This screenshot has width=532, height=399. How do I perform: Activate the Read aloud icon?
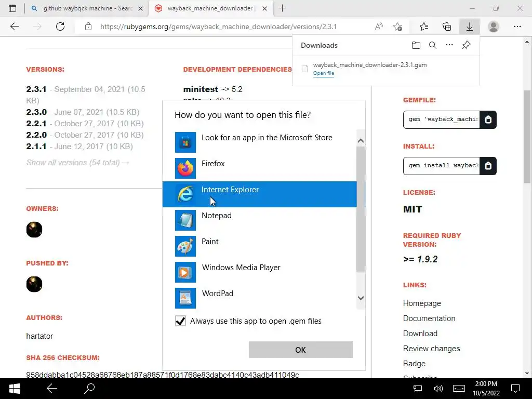click(379, 26)
